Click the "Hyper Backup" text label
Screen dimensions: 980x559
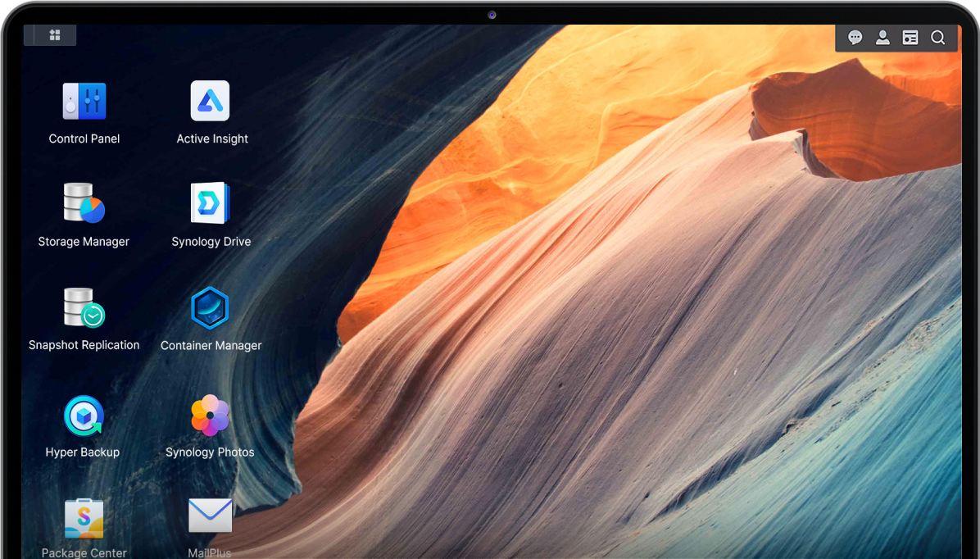click(x=83, y=452)
